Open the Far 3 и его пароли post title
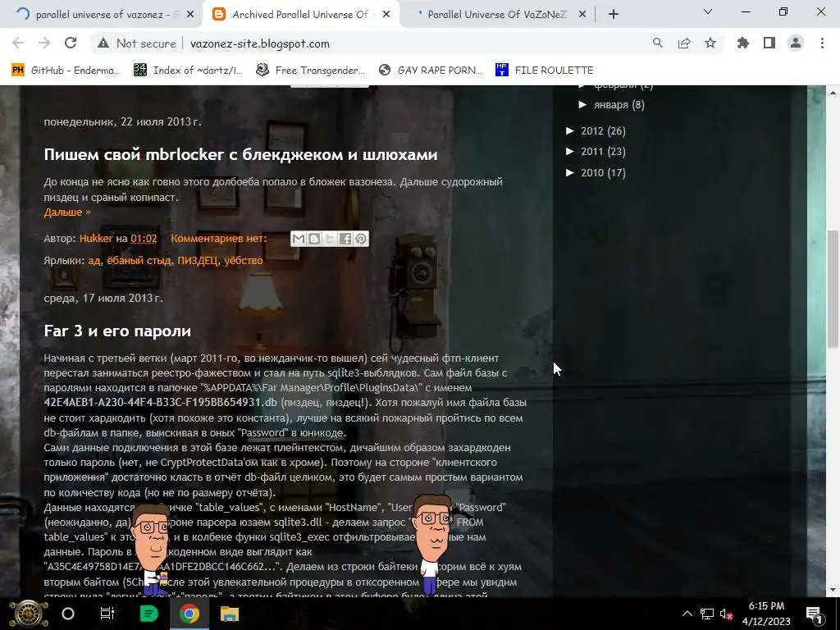The height and width of the screenshot is (630, 840). [117, 331]
